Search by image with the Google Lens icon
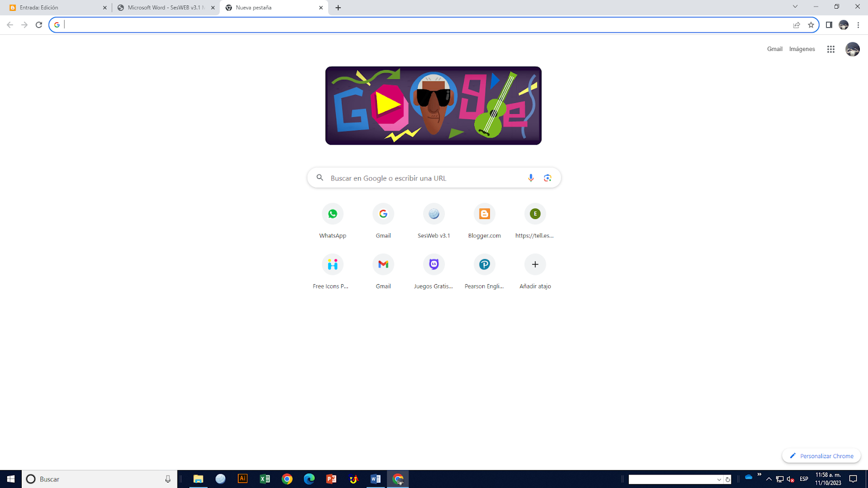 (x=547, y=178)
